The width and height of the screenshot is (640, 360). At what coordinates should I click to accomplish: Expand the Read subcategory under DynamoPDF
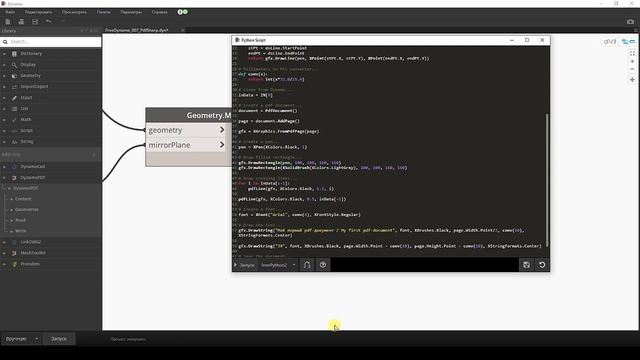[x=11, y=220]
